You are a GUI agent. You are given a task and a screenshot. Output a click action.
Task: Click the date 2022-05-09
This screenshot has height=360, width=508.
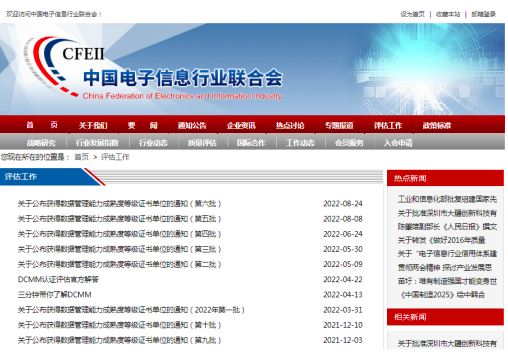tap(343, 264)
